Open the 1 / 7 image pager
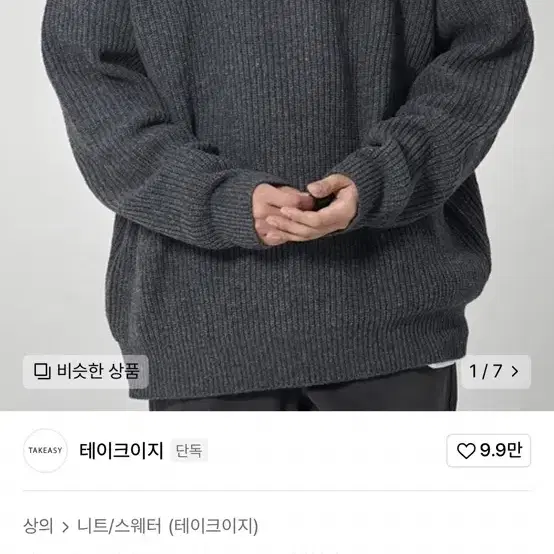Viewport: 554px width, 554px height. [495, 372]
